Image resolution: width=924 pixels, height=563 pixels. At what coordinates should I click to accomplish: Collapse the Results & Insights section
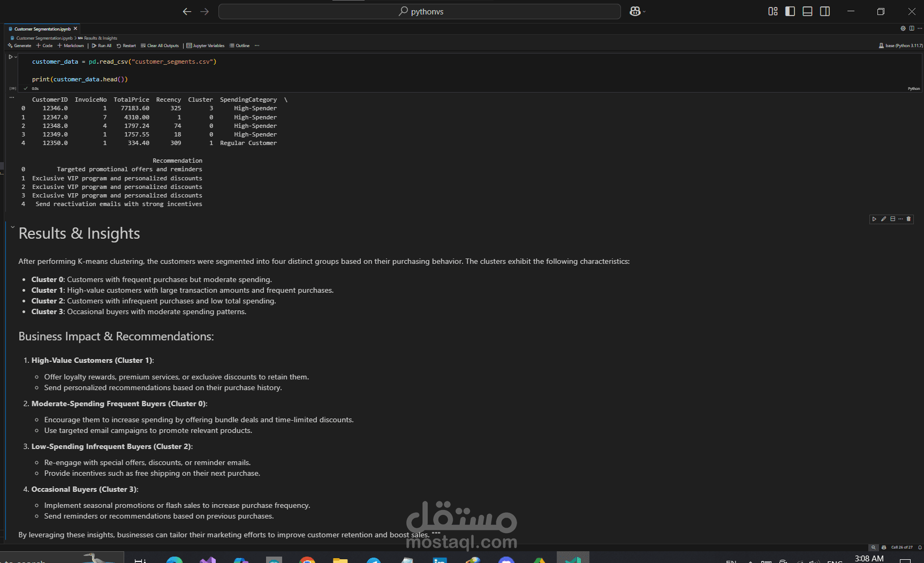point(12,227)
